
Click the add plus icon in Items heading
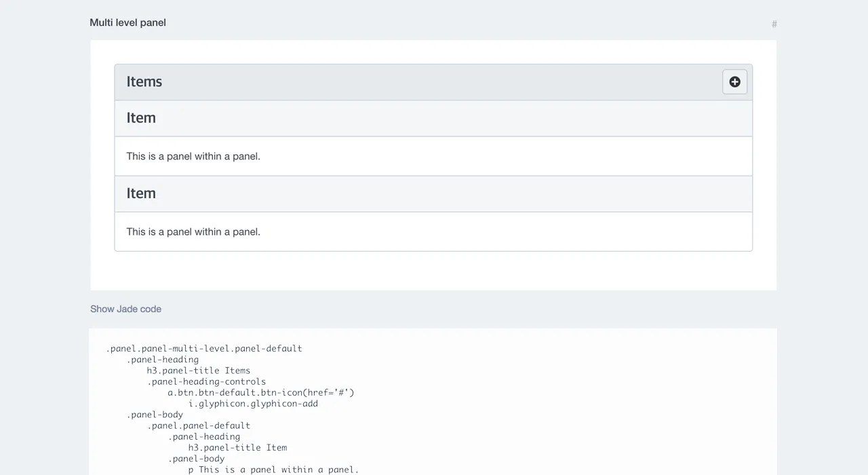tap(734, 82)
